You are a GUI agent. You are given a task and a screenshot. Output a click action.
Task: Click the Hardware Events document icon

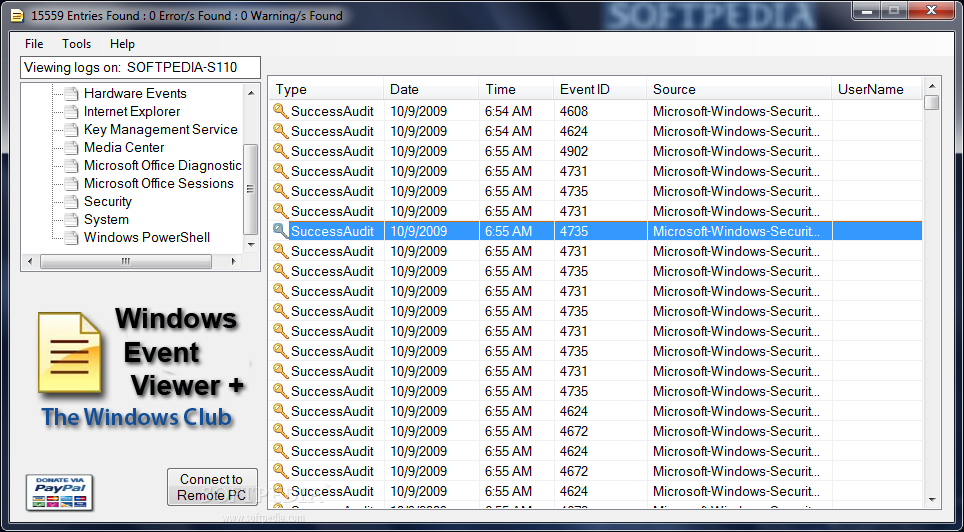coord(72,94)
